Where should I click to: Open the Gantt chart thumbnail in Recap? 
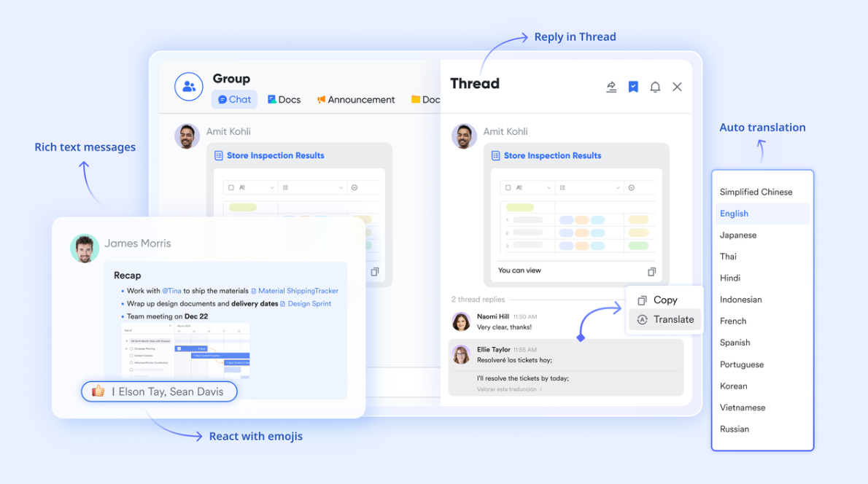click(185, 351)
